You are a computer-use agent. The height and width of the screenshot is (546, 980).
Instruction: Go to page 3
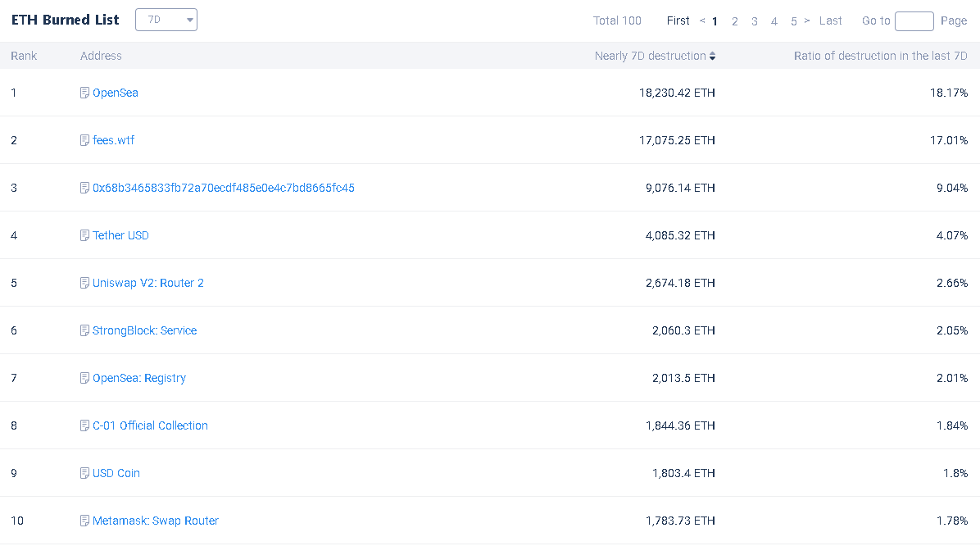(x=755, y=21)
